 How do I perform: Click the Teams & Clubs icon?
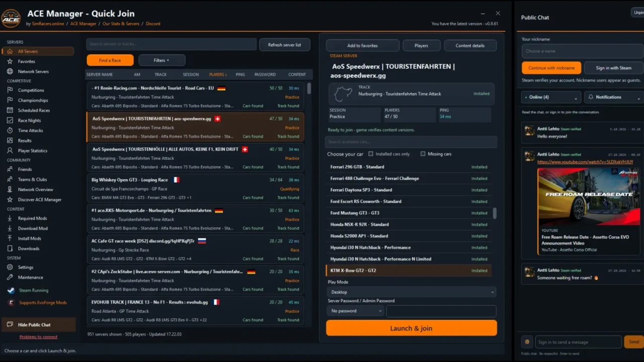pyautogui.click(x=10, y=179)
